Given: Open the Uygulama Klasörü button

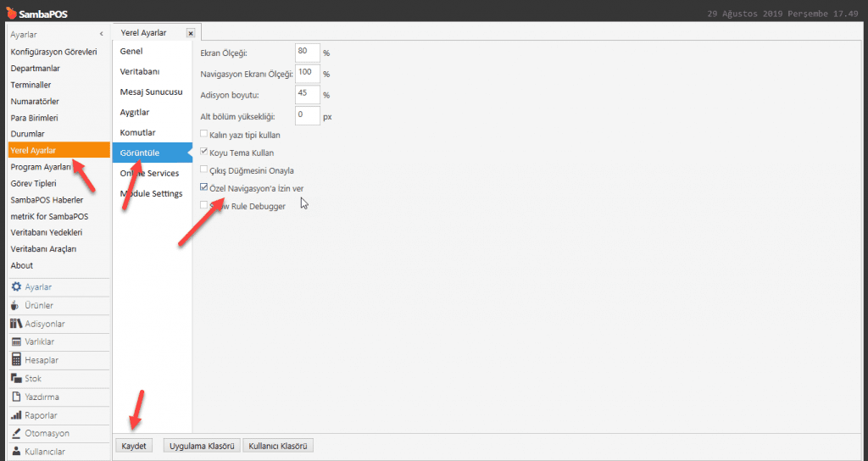Looking at the screenshot, I should (201, 445).
